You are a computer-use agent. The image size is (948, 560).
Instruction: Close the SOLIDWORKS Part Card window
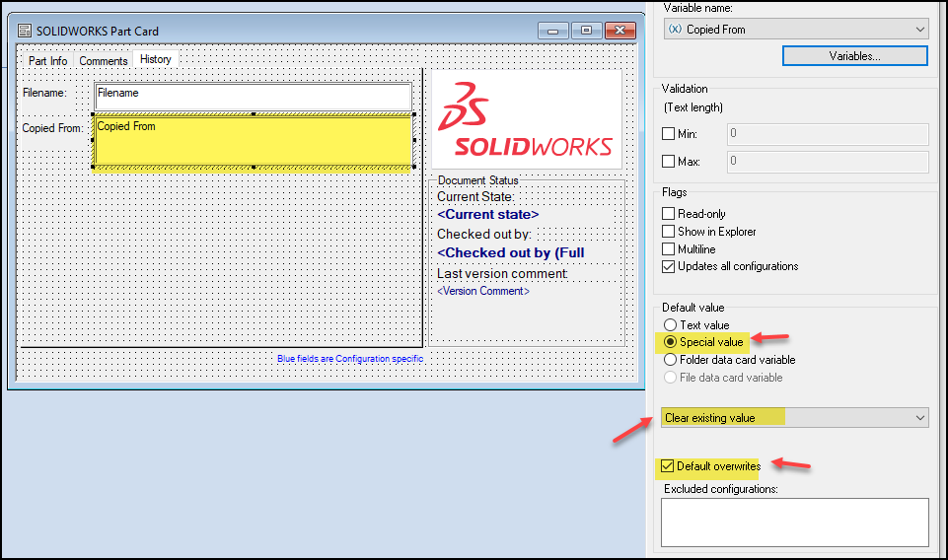point(620,31)
